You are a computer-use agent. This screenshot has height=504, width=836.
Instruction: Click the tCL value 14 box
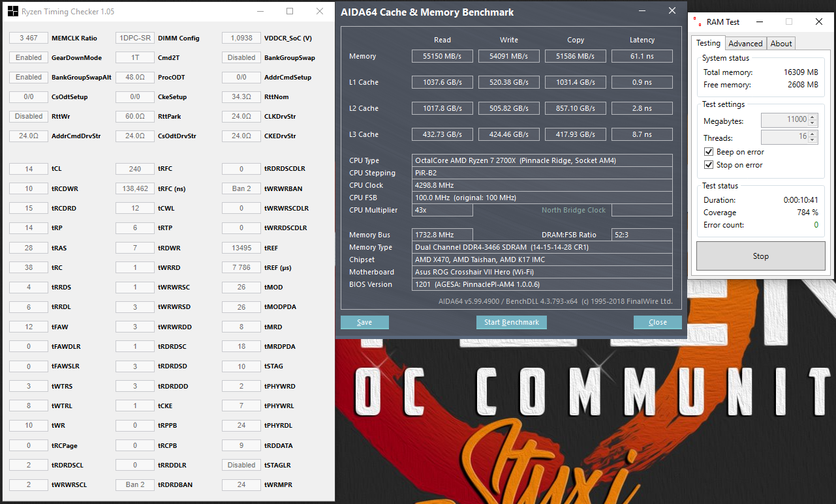tap(29, 169)
